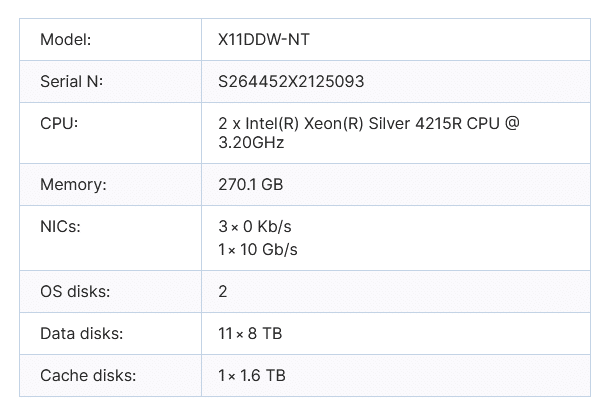Click the CPU label cell
608x417 pixels.
click(x=111, y=133)
